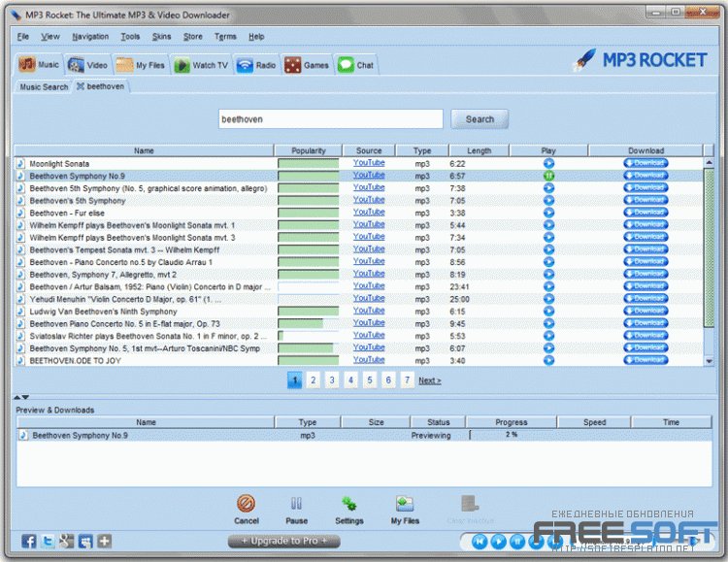Open the Navigation menu

[x=90, y=36]
